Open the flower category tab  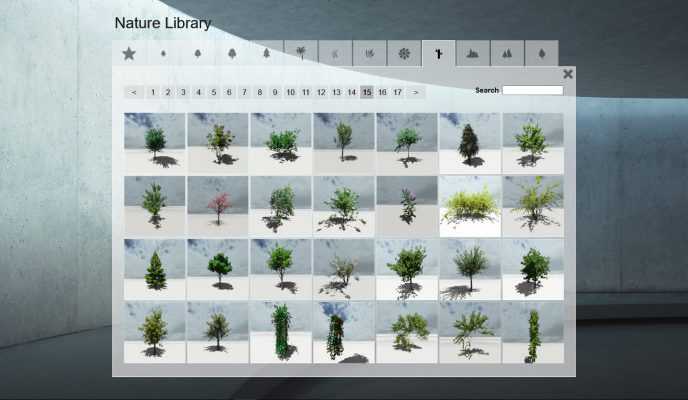(404, 54)
